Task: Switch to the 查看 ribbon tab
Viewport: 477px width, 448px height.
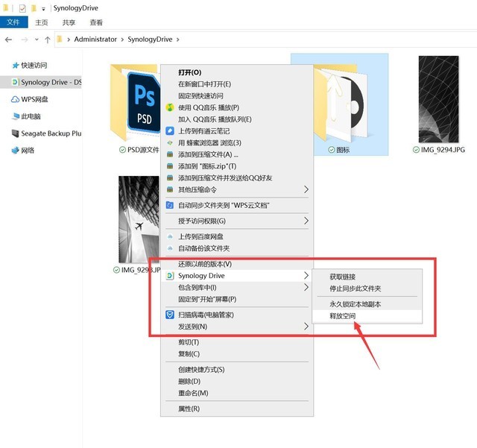Action: (x=96, y=22)
